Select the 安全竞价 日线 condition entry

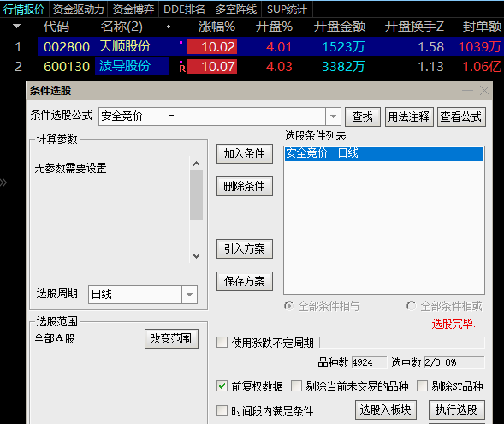384,153
